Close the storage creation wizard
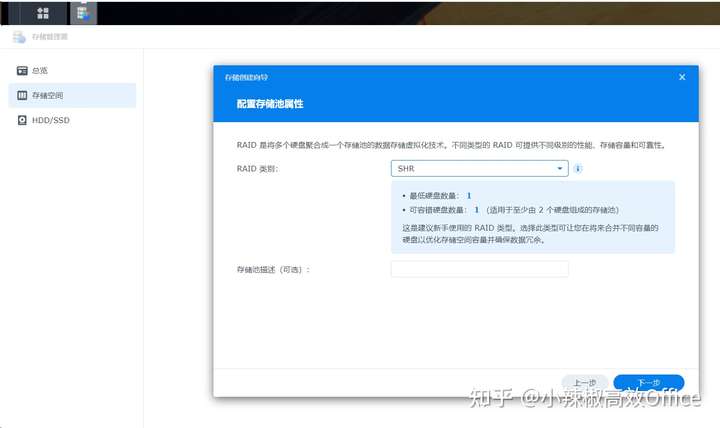 [x=682, y=77]
